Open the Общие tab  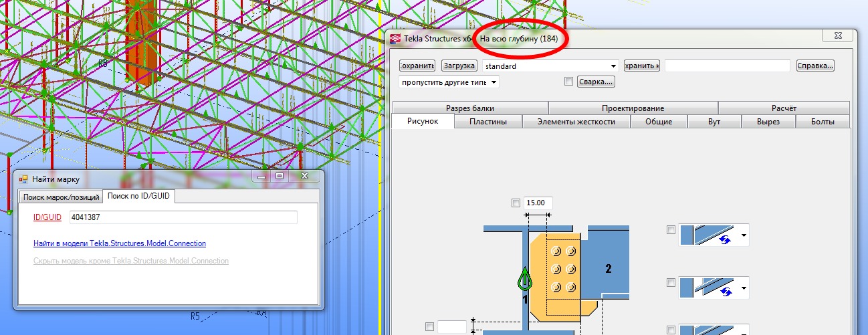[x=659, y=122]
